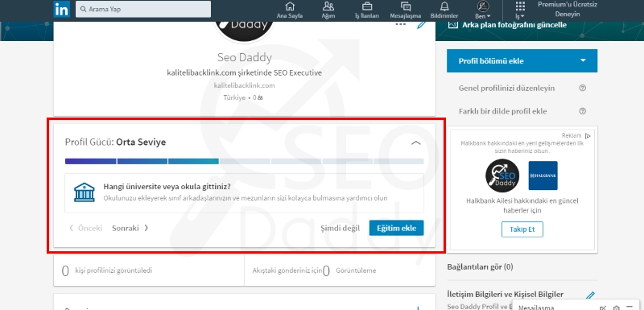The height and width of the screenshot is (310, 644).
Task: Click Şimdi değil button
Action: coord(340,229)
